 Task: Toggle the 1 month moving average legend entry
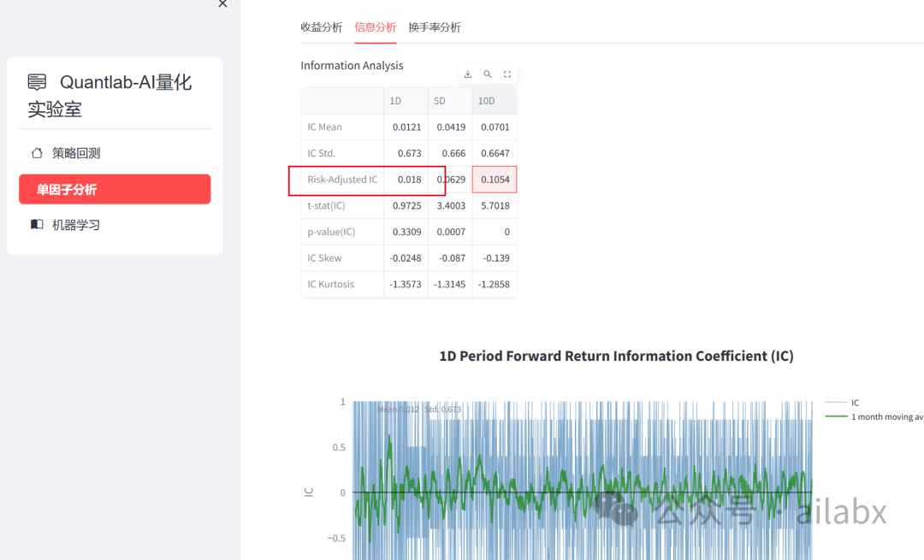point(873,416)
